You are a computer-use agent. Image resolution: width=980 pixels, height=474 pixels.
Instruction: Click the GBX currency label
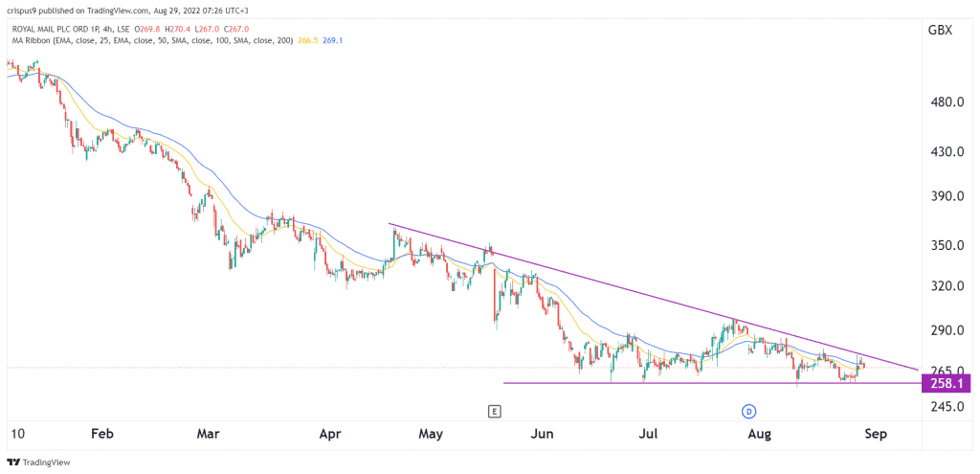(941, 30)
